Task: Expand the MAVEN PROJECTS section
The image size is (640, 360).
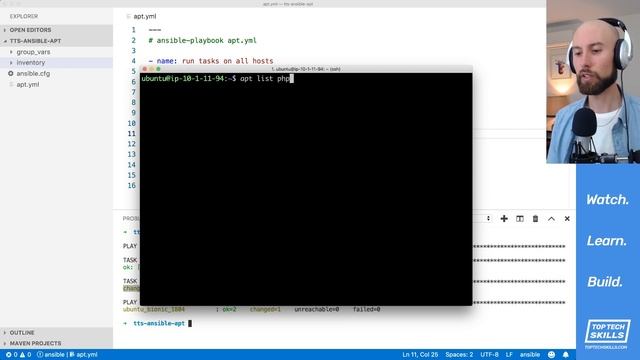Action: (56, 343)
